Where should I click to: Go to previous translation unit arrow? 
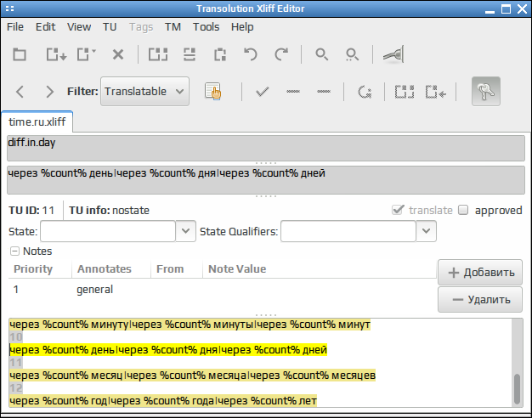pos(20,92)
